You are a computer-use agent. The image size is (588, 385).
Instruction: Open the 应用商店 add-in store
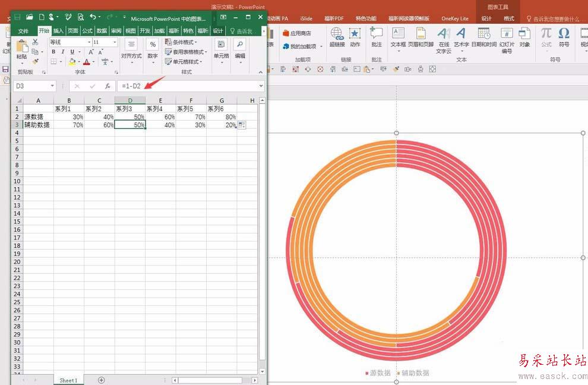pyautogui.click(x=297, y=33)
